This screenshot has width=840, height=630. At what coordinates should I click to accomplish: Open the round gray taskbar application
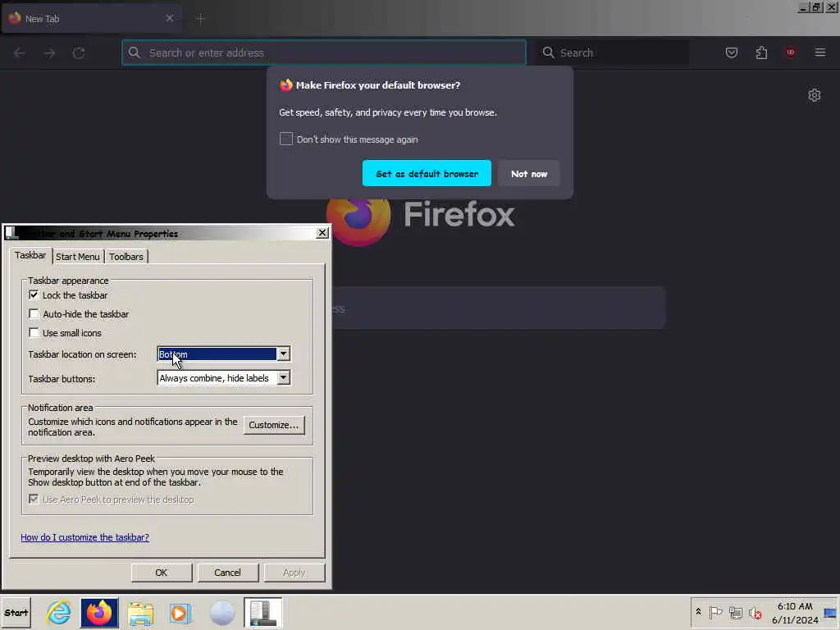tap(221, 612)
